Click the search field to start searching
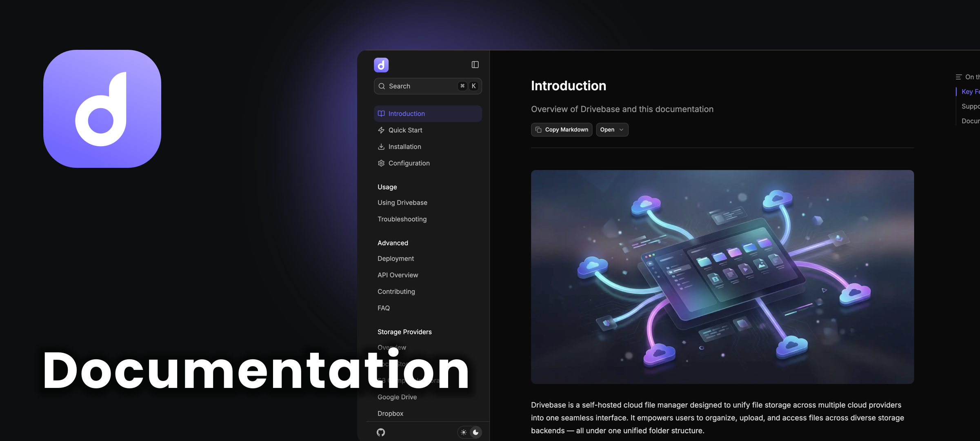 [x=420, y=86]
